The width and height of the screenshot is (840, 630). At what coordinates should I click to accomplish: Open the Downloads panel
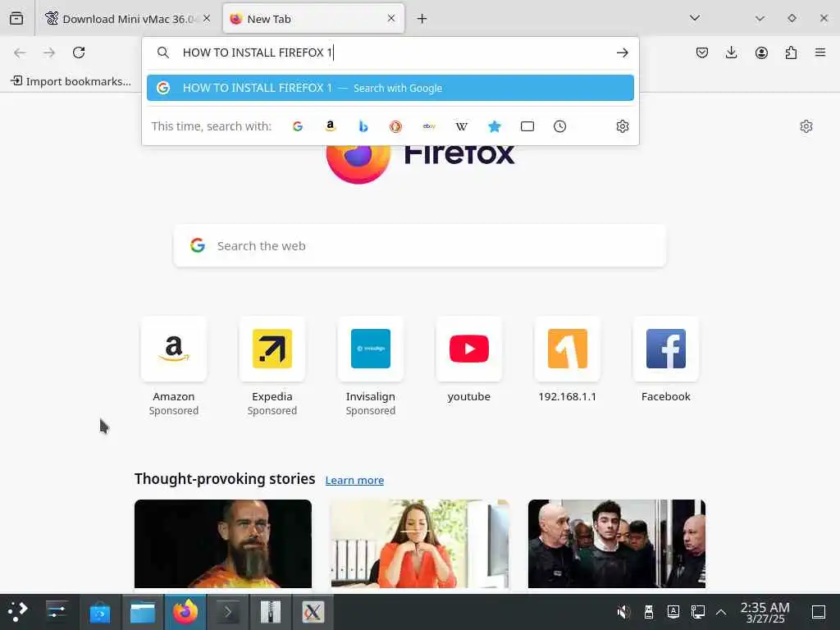731,52
